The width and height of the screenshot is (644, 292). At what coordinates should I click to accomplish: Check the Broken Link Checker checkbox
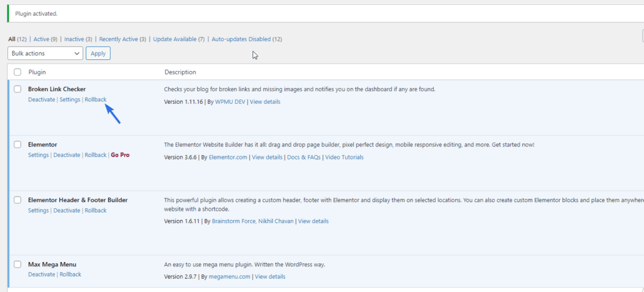pyautogui.click(x=18, y=89)
